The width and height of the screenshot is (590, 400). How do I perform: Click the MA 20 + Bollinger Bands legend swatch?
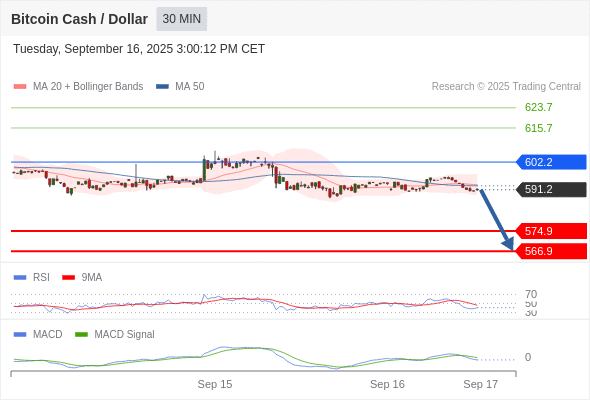20,87
